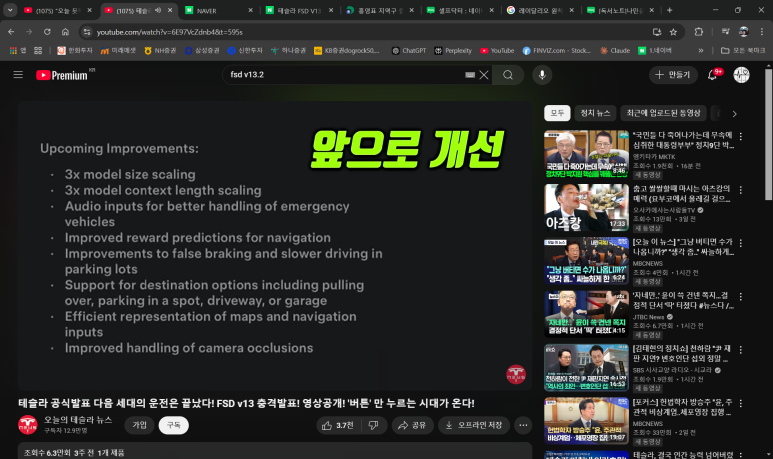Open tab groups grid bookmark icon
Screen dimensions: 773x459
click(38, 50)
